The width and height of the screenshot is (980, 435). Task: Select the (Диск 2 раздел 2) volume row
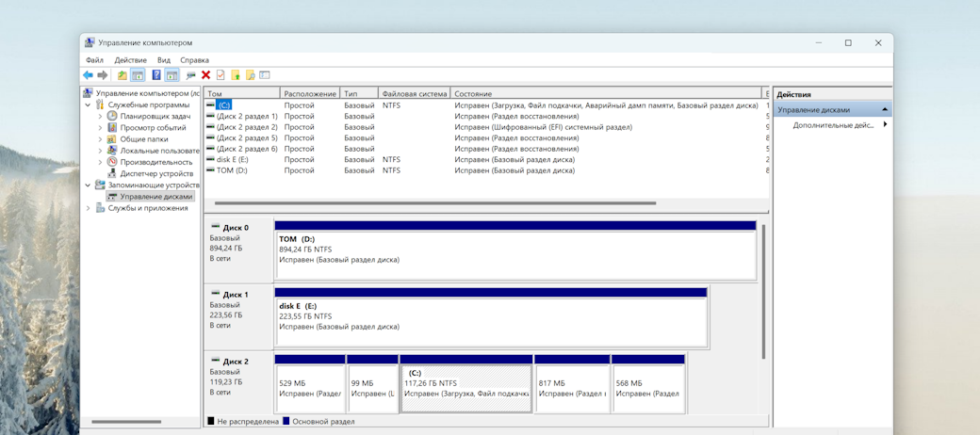[486, 127]
